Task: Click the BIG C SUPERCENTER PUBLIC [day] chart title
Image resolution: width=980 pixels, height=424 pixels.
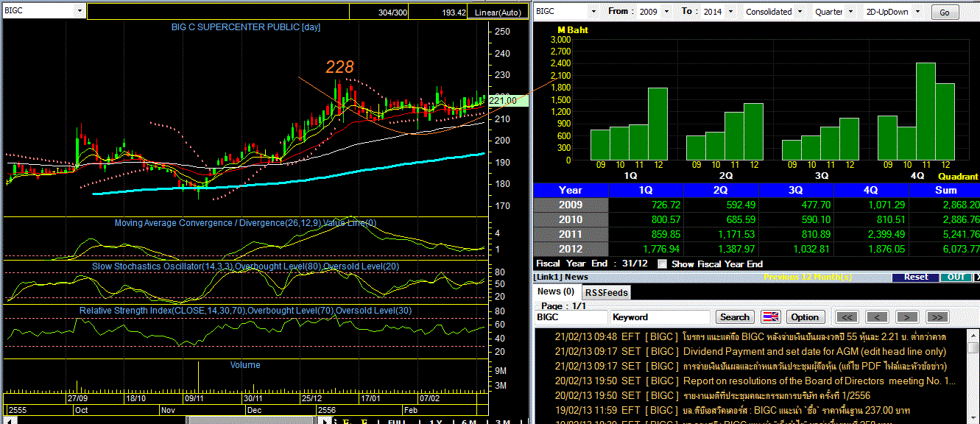Action: click(x=245, y=27)
